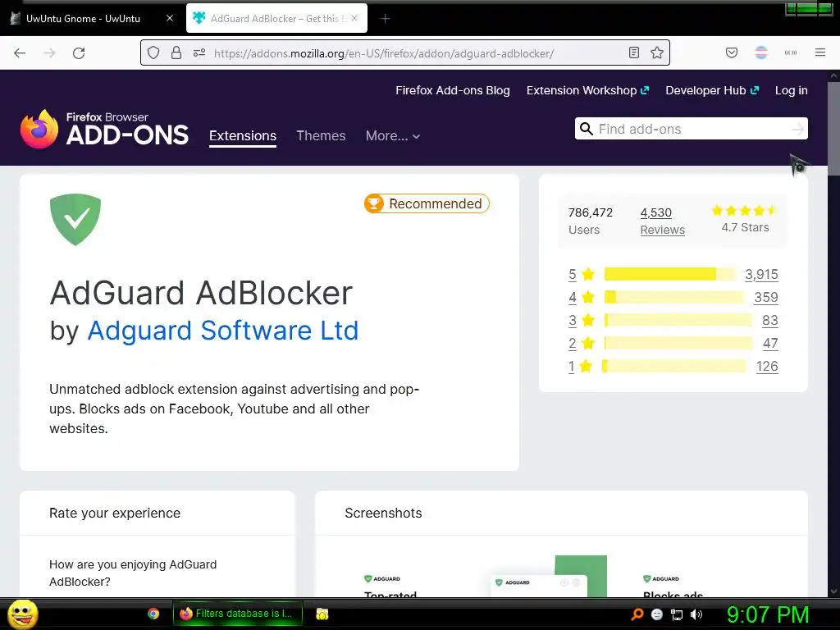Viewport: 840px width, 630px height.
Task: Open Extension Workshop link
Action: (587, 90)
